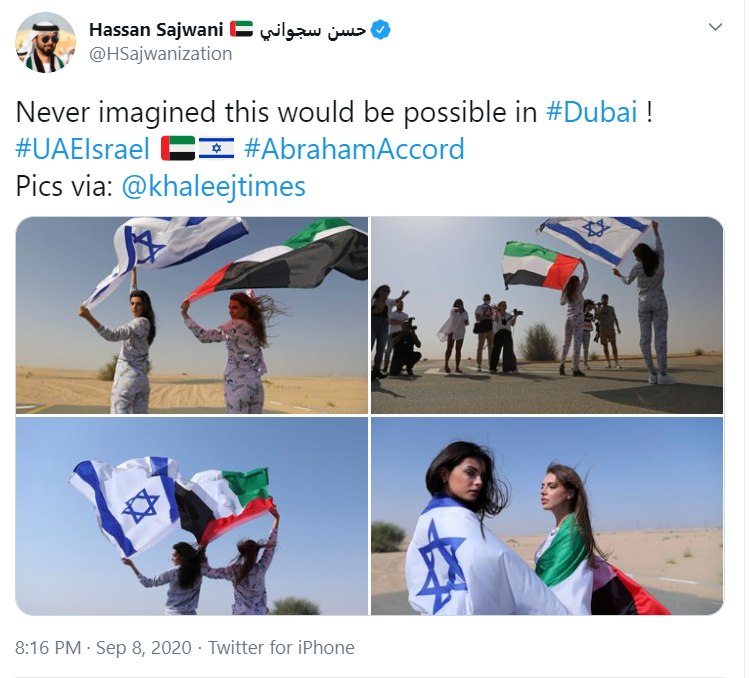The height and width of the screenshot is (678, 749).
Task: Open top-right photo with photographers on road
Action: (547, 315)
